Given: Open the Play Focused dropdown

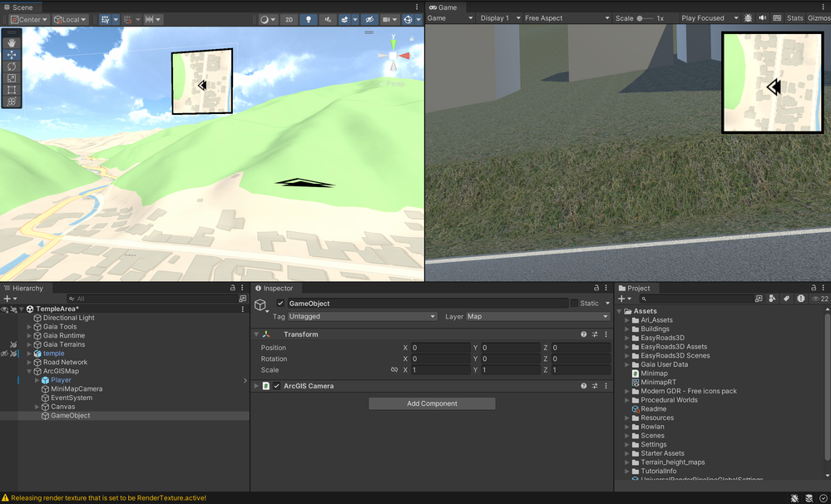Looking at the screenshot, I should [709, 18].
